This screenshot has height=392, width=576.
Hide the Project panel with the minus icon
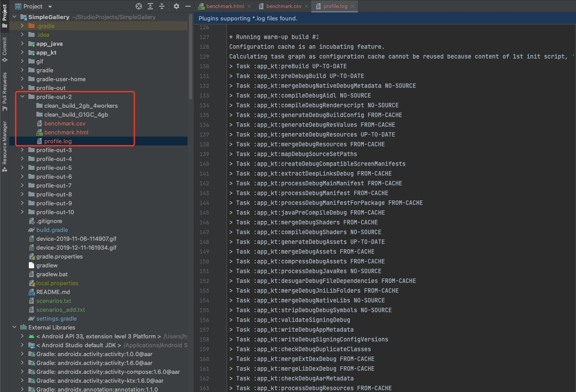[188, 6]
